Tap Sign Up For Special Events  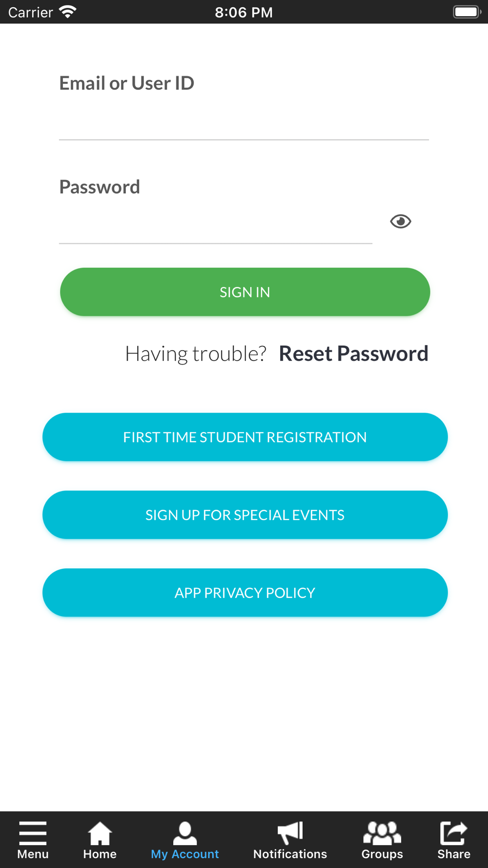tap(245, 515)
